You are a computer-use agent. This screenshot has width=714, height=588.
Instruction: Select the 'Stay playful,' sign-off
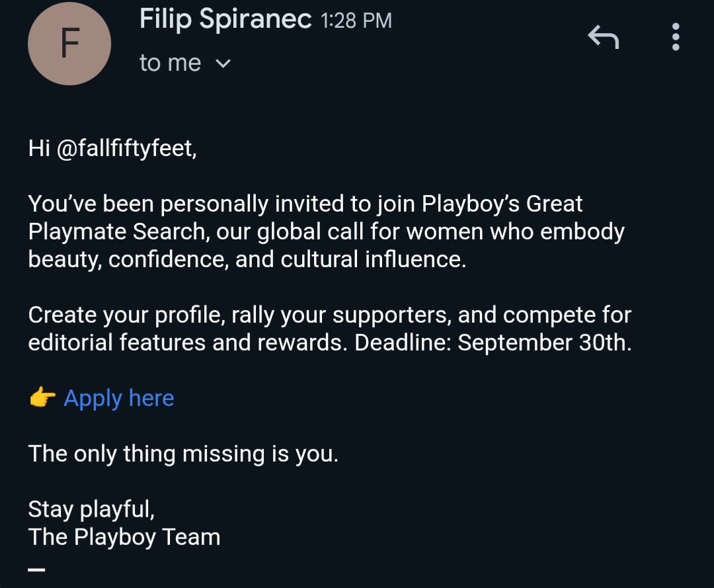point(91,509)
